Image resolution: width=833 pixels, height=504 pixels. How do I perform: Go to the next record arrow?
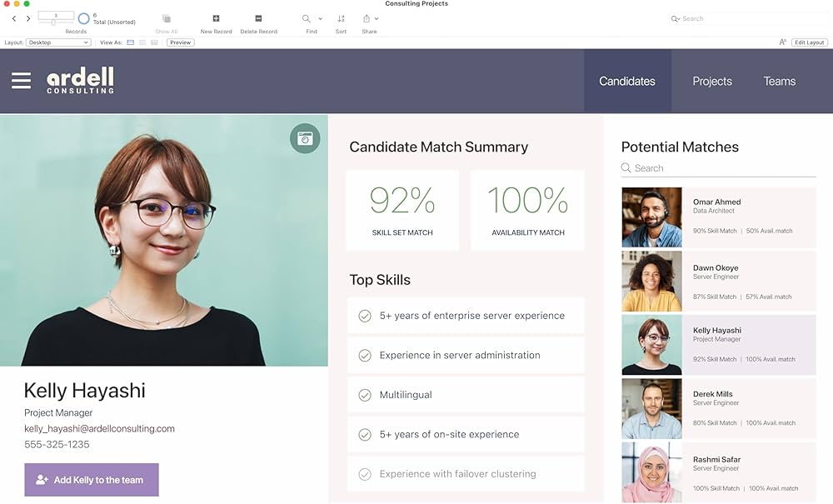tap(27, 18)
